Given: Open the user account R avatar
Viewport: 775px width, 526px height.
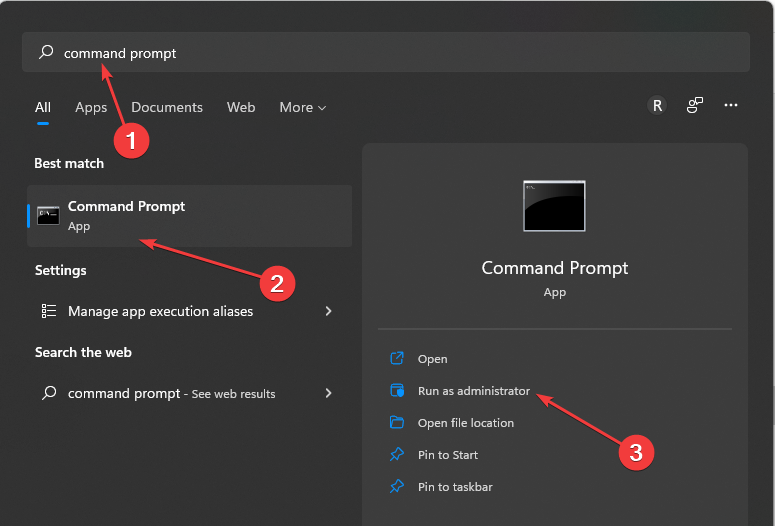Looking at the screenshot, I should click(657, 105).
